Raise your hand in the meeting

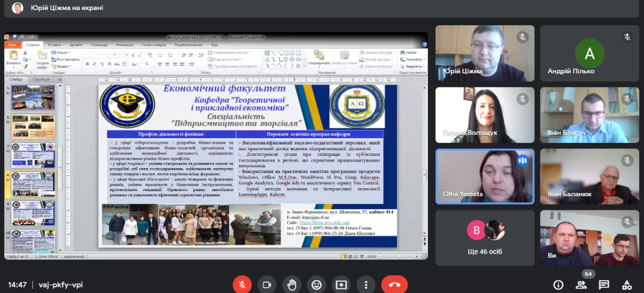[x=292, y=285]
